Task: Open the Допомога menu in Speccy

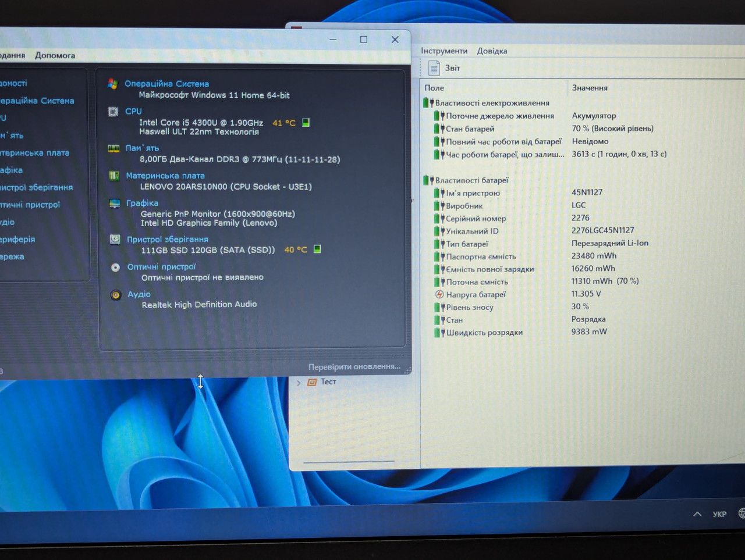Action: (55, 55)
